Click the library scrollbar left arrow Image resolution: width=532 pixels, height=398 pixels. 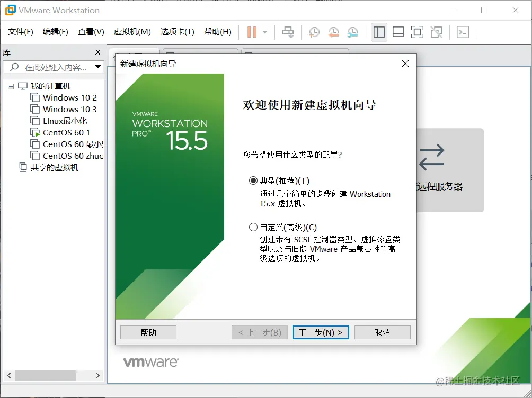(x=9, y=375)
